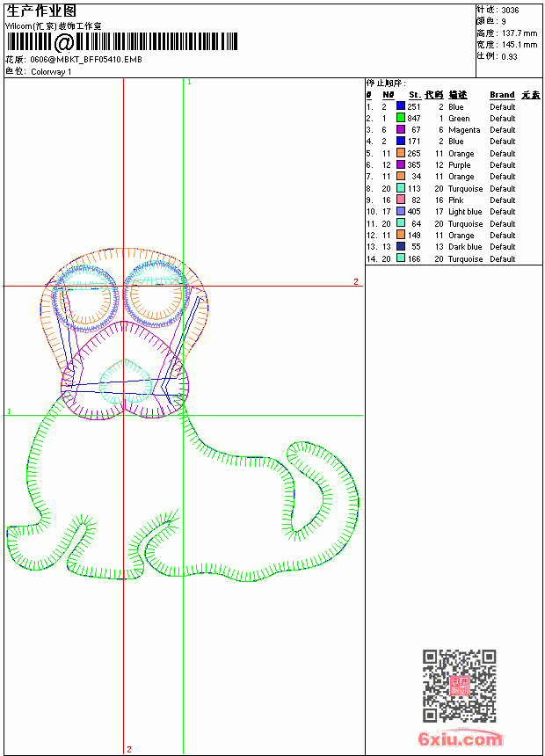
Task: Click the red marker 2 on horizontal guide
Action: click(356, 281)
